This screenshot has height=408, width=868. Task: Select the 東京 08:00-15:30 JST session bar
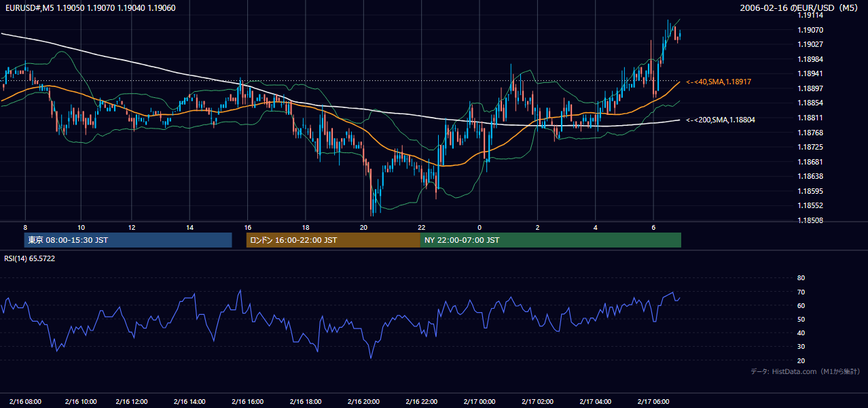[x=128, y=240]
